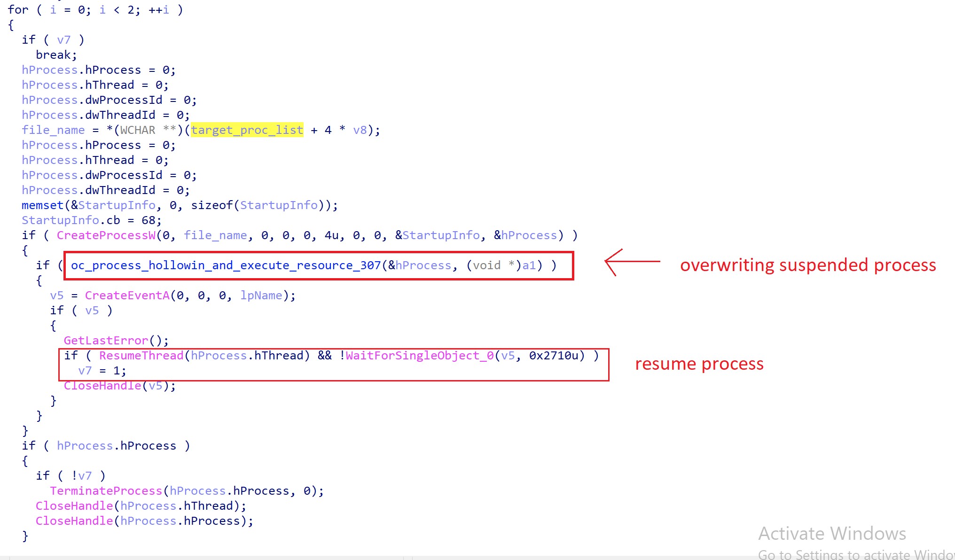Click WaitForSingleObject_0 function name
955x560 pixels.
coord(420,356)
